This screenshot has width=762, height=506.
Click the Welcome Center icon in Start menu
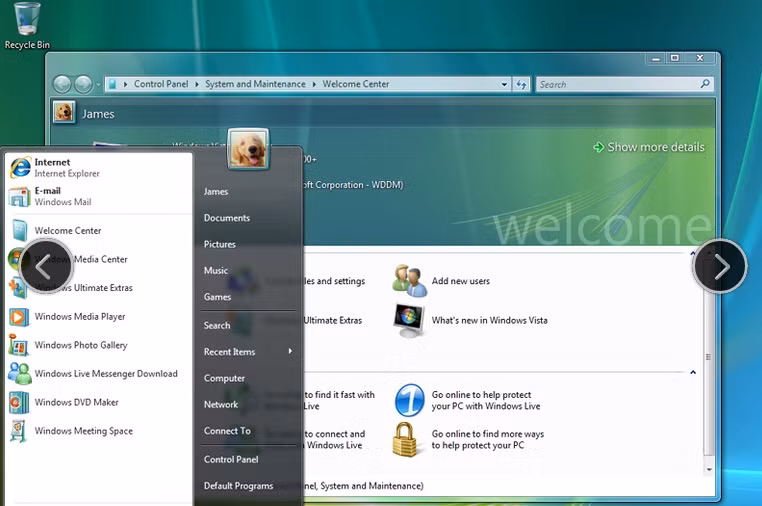coord(20,230)
